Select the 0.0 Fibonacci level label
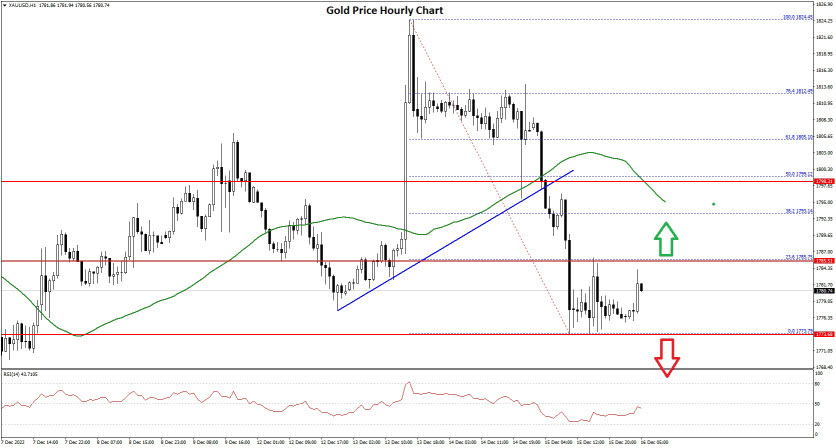This screenshot has height=448, width=836. point(800,331)
